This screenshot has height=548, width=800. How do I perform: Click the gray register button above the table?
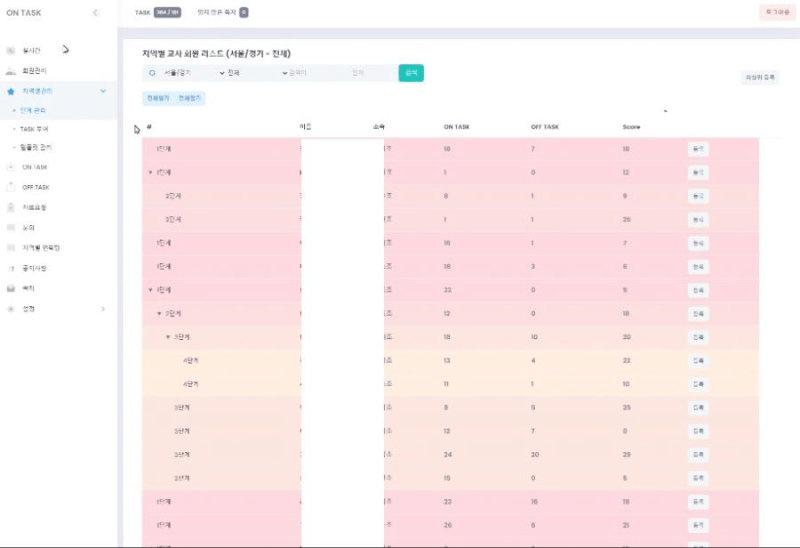[x=760, y=78]
